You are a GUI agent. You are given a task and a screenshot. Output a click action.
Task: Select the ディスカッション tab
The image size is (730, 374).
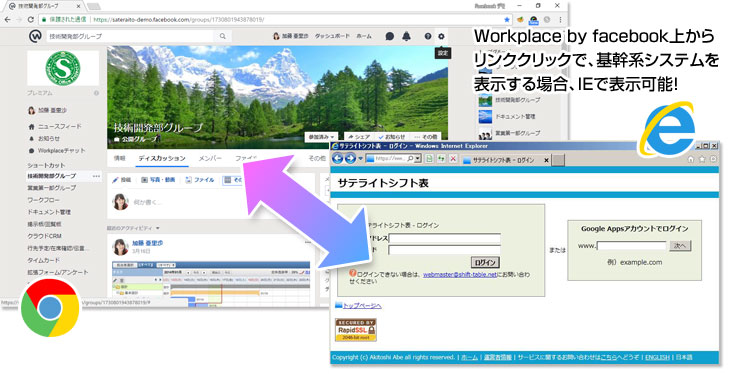pos(162,158)
